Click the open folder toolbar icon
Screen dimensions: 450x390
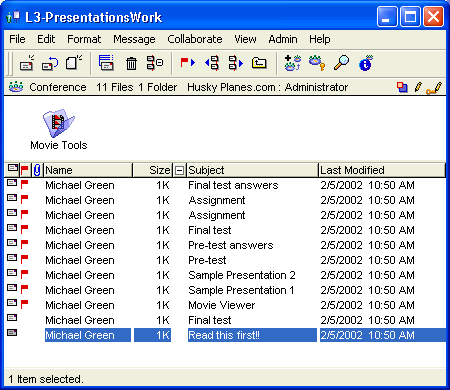(259, 62)
